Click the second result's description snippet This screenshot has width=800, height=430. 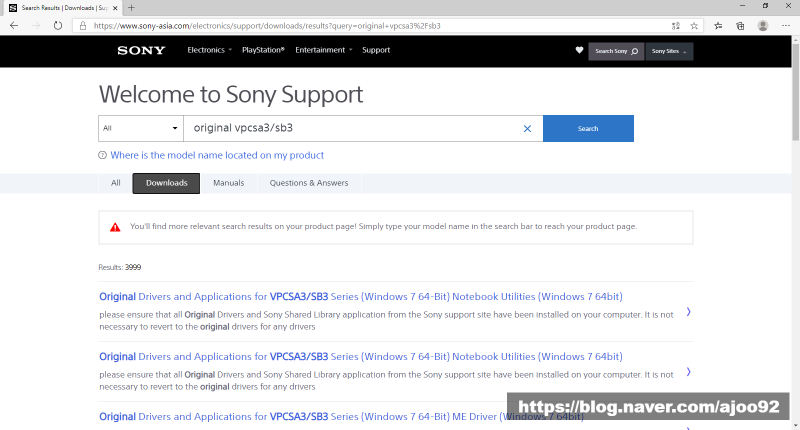point(386,381)
